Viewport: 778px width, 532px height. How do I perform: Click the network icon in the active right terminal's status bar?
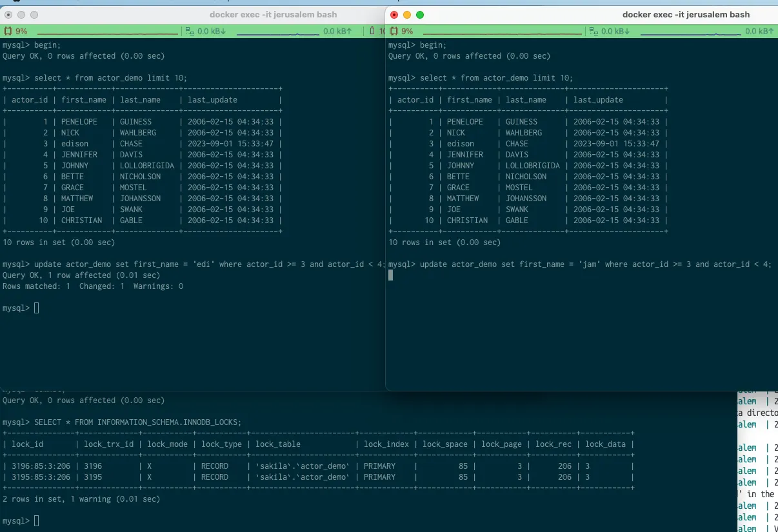(x=595, y=31)
